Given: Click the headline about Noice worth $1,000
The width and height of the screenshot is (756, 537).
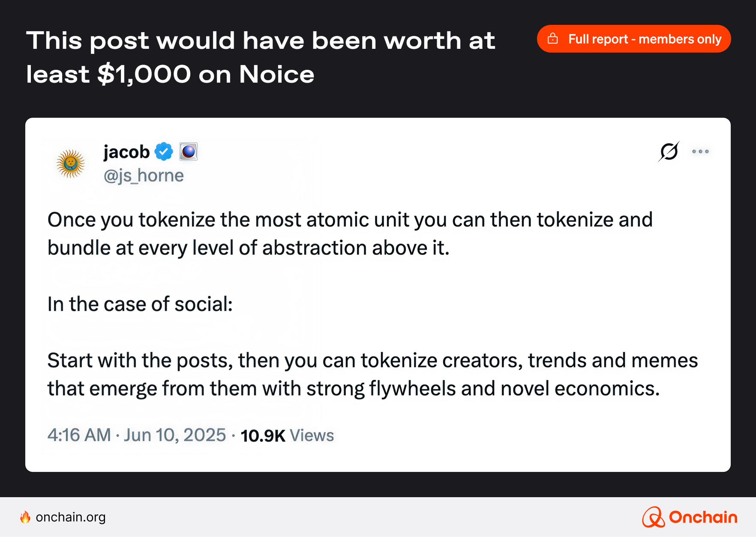Looking at the screenshot, I should pos(261,57).
